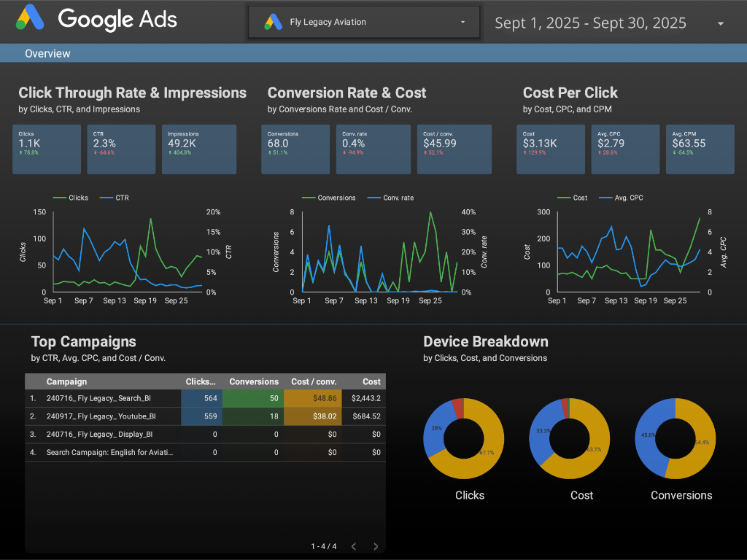
Task: Select 240917_ Fly Legacy_ Youtube_BI campaign row
Action: pyautogui.click(x=205, y=416)
